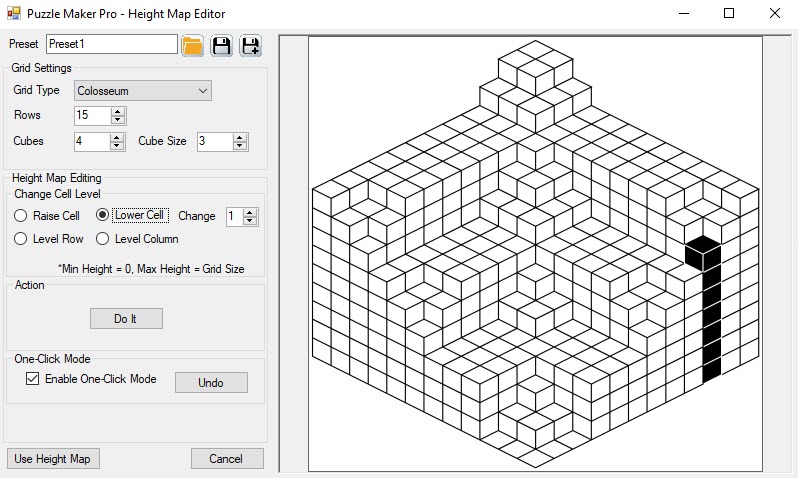Open preset with the folder icon
The height and width of the screenshot is (478, 798).
point(193,45)
